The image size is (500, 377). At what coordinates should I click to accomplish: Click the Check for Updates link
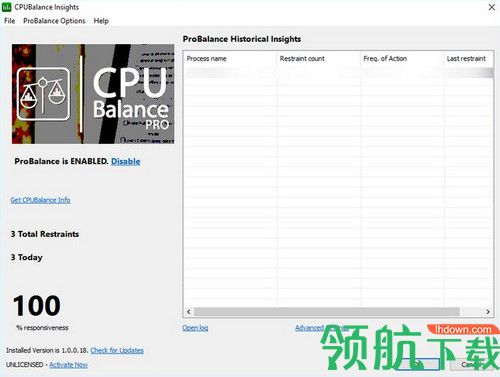pos(117,350)
